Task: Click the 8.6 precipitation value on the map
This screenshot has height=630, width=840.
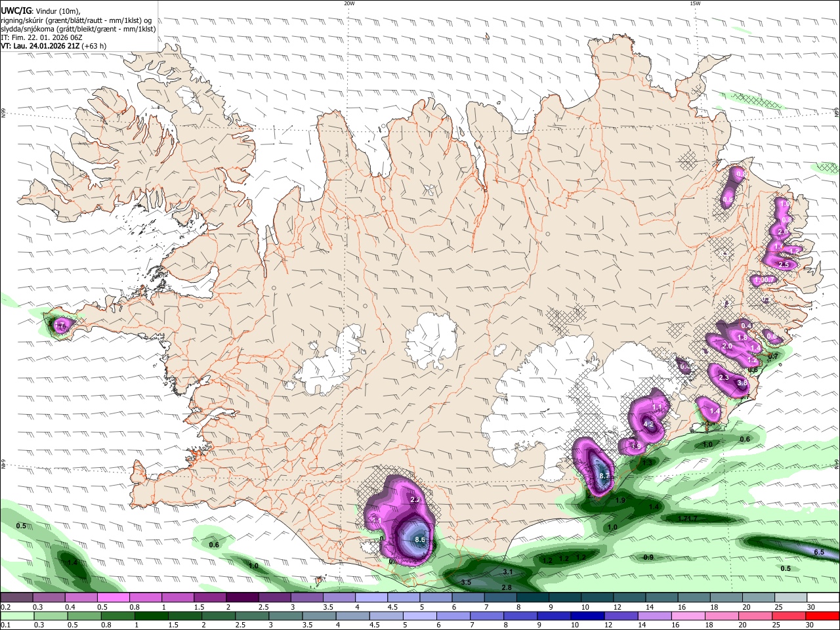Action: tap(421, 539)
